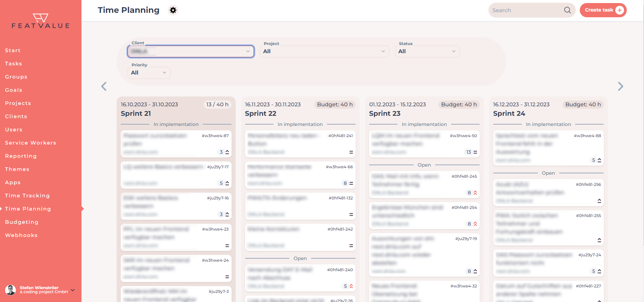Open Start in the sidebar
644x302 pixels.
(x=13, y=50)
